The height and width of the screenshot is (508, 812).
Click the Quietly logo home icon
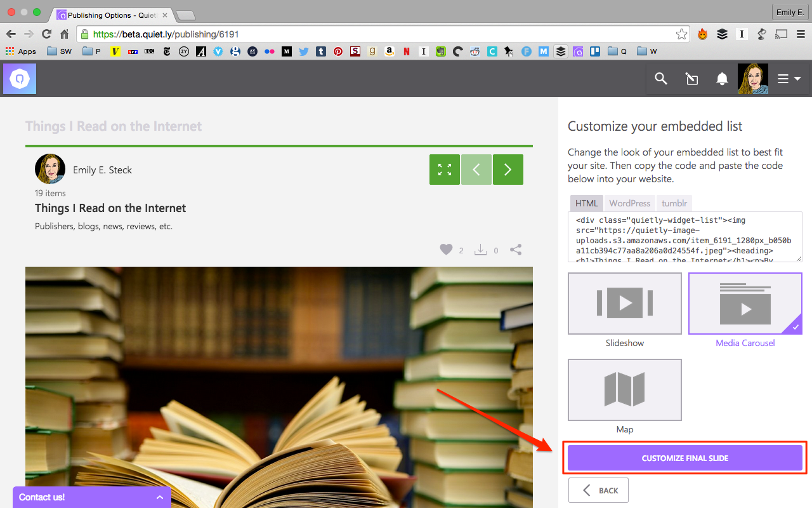point(20,79)
